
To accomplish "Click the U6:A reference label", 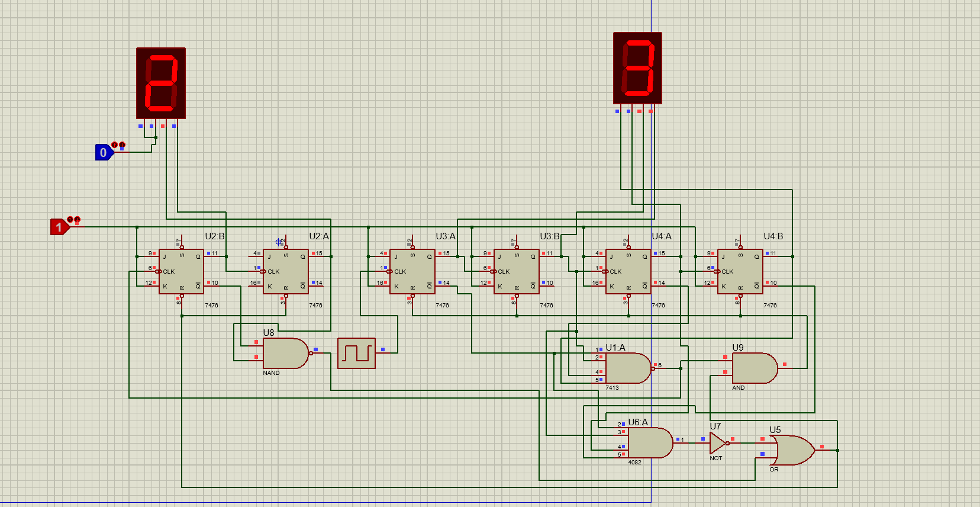I will 638,422.
